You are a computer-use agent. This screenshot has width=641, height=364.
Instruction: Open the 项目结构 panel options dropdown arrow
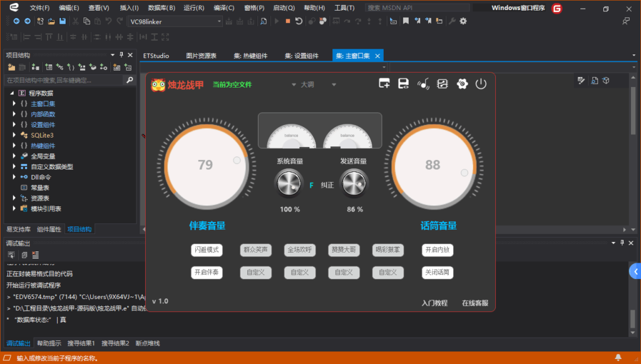pyautogui.click(x=113, y=55)
